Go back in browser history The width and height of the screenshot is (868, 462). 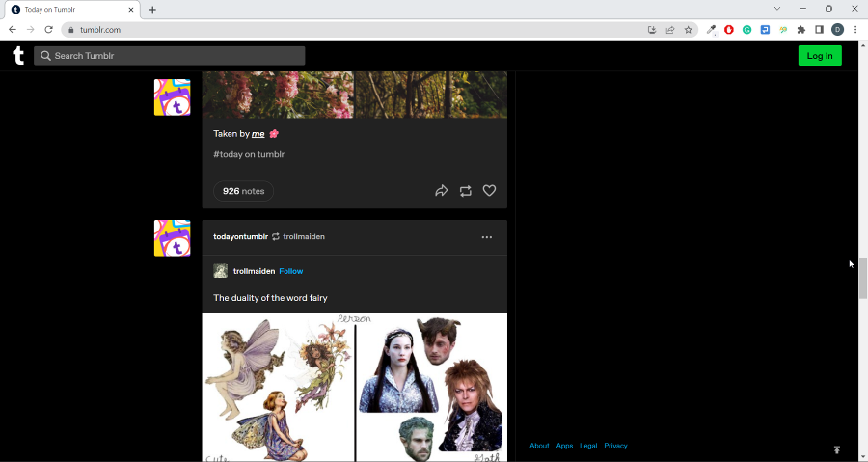tap(13, 30)
